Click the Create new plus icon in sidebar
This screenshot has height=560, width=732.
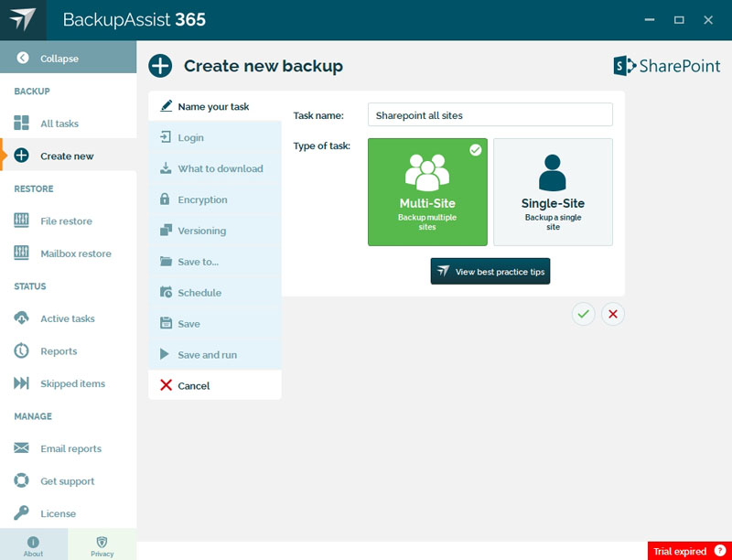[x=21, y=156]
